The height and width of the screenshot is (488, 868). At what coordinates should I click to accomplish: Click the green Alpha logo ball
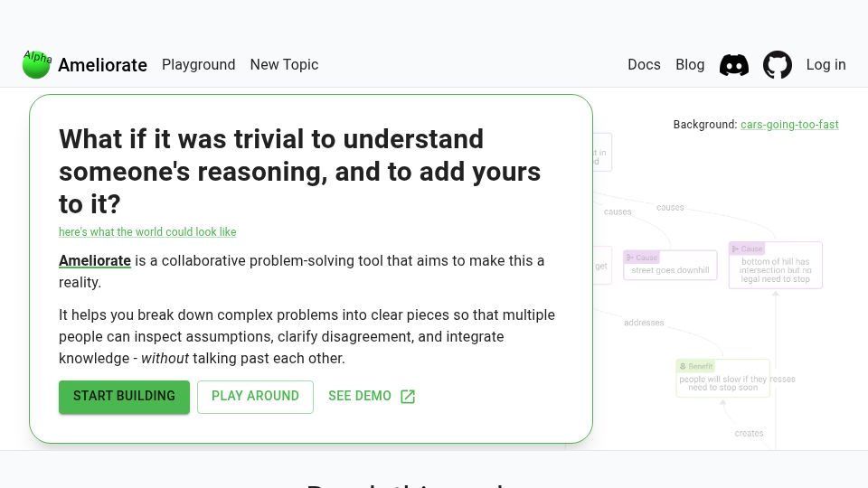point(36,64)
